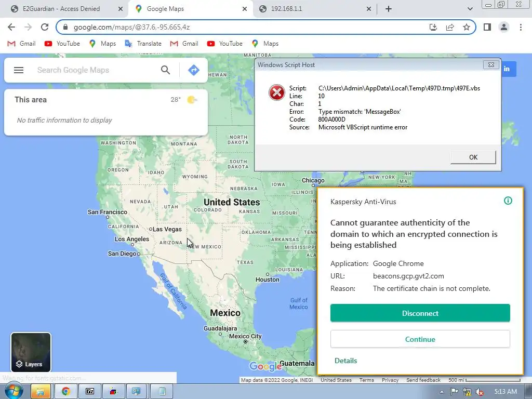Click the Guadalajara city label
The width and height of the screenshot is (532, 399).
[220, 328]
